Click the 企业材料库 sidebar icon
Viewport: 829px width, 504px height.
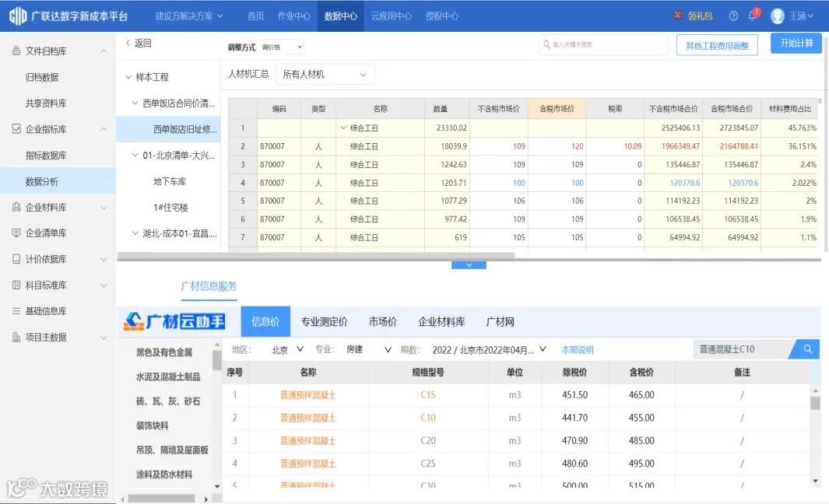[16, 207]
